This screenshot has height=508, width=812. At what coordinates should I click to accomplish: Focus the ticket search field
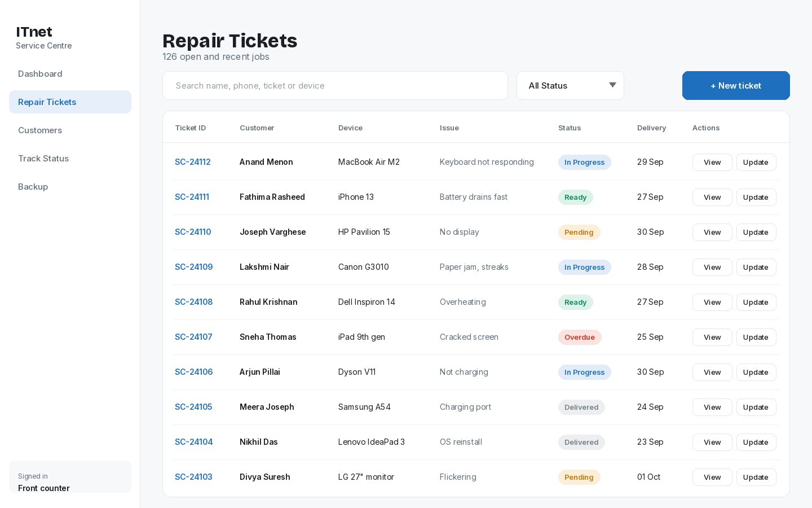point(335,86)
